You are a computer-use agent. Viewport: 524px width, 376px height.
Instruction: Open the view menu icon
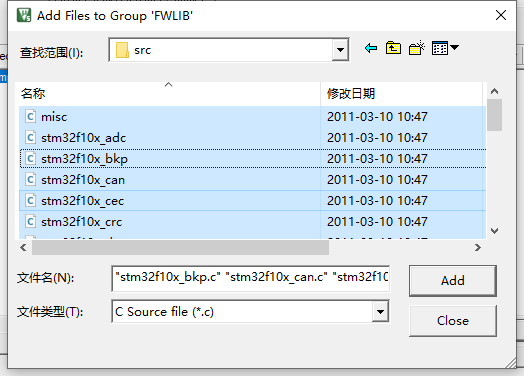pyautogui.click(x=445, y=48)
